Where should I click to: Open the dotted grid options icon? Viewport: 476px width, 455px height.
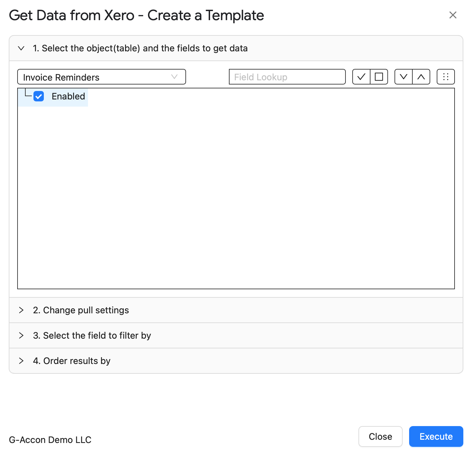[446, 77]
